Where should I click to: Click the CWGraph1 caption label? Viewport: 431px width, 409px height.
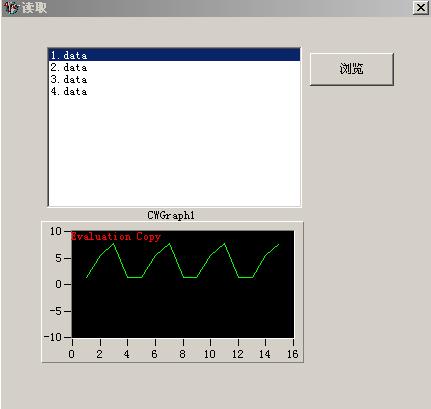(171, 215)
